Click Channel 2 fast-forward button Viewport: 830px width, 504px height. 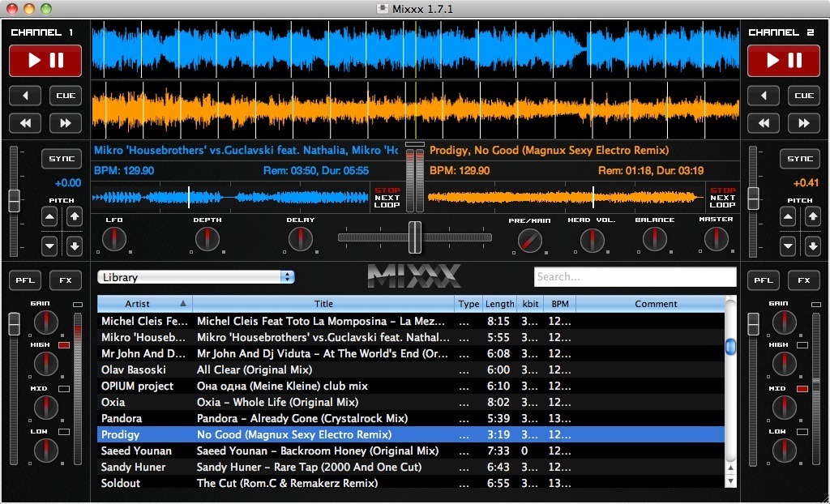pos(804,123)
